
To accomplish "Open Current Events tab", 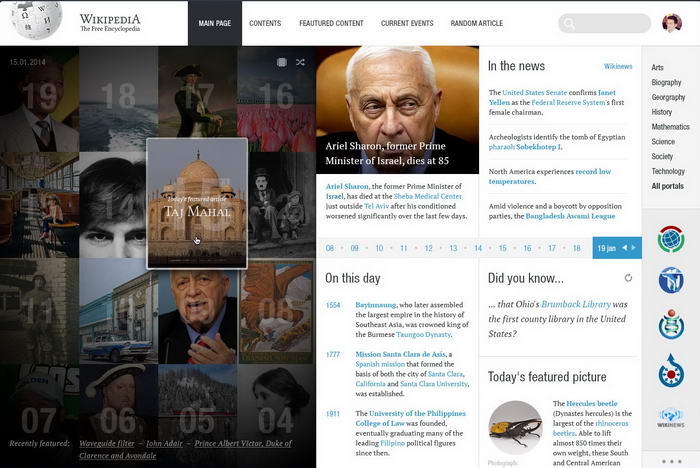I will click(x=407, y=23).
